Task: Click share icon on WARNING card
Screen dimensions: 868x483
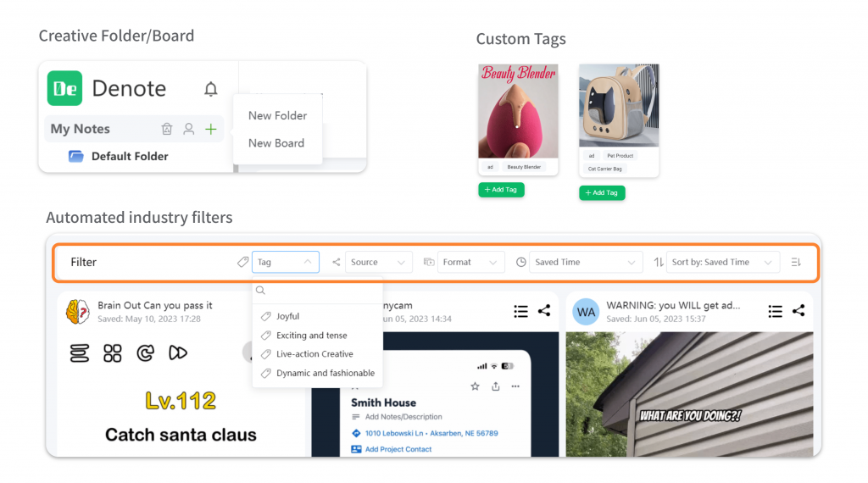Action: click(x=798, y=311)
